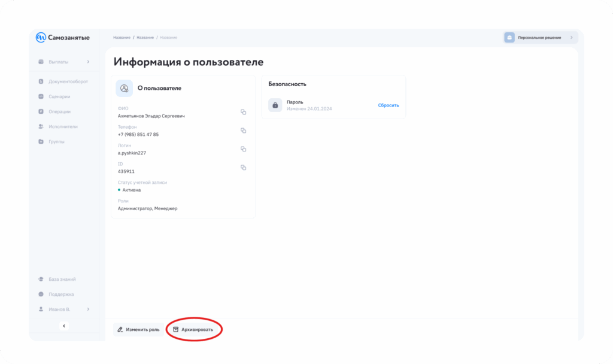
Task: Copy the user ID 435911
Action: coord(243,168)
